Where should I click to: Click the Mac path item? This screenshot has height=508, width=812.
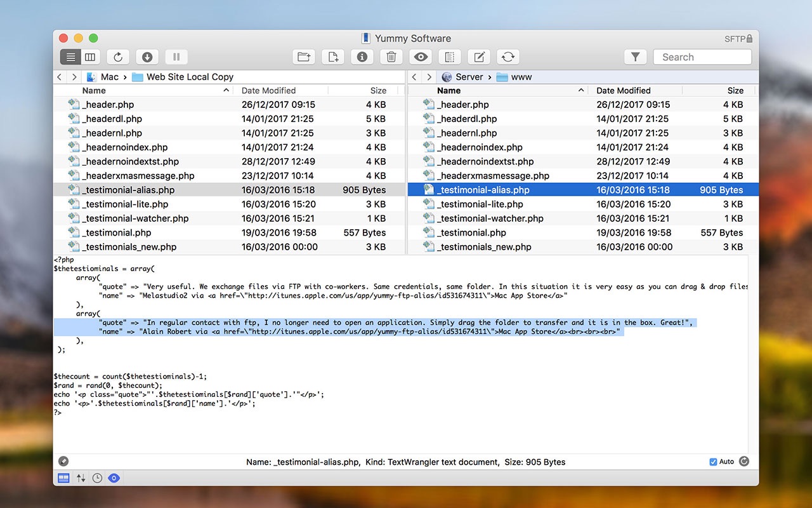tap(103, 77)
